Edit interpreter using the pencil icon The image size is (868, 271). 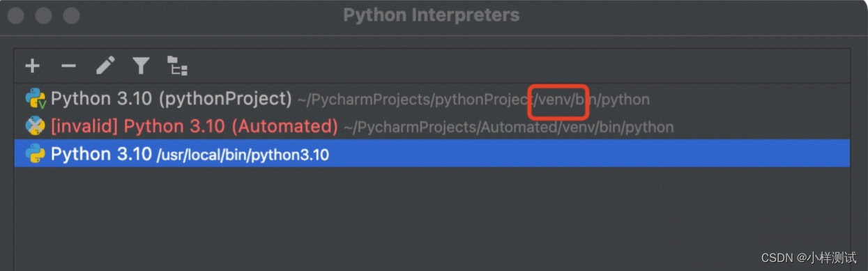(x=105, y=66)
